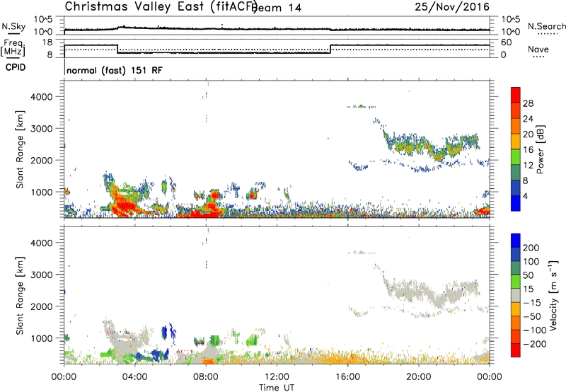Click the frequency step-up at 15:00 in frequency panel
Viewport: 566px width, 392px height.
tap(330, 49)
